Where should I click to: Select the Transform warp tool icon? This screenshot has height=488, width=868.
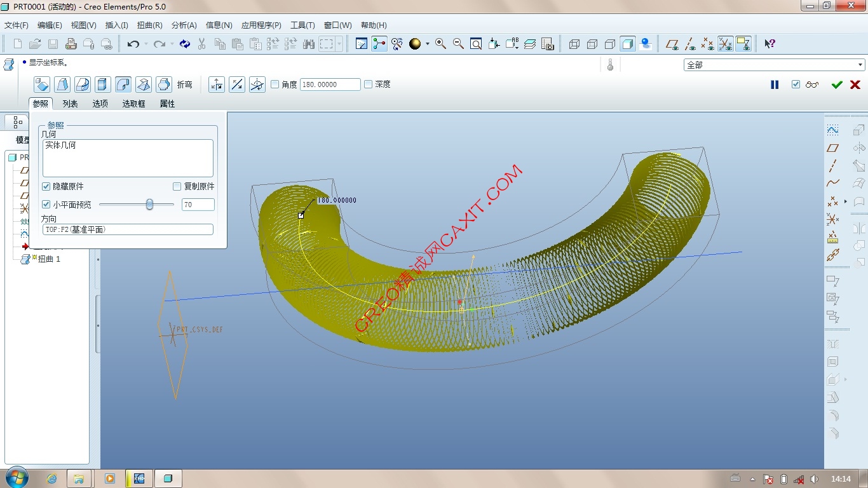click(42, 84)
